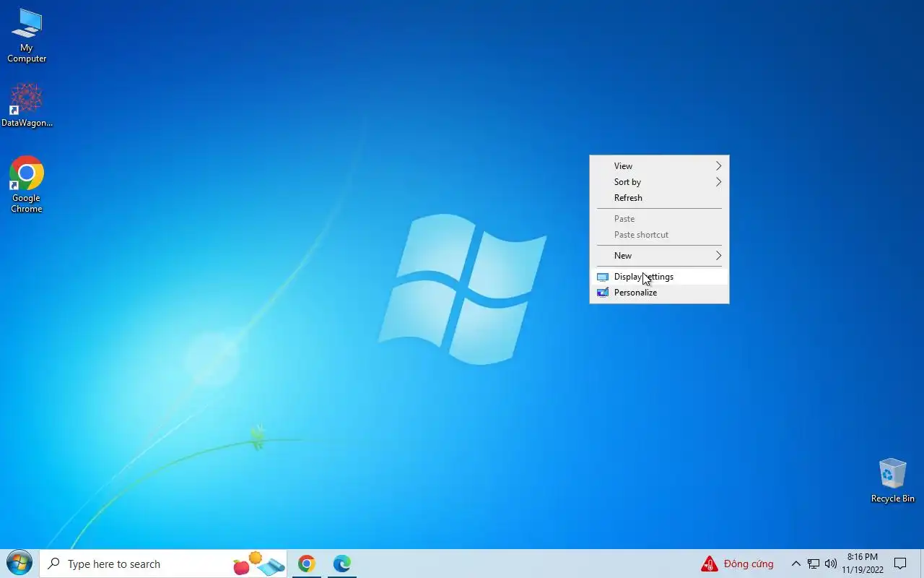Select the Recycle Bin icon
This screenshot has height=578, width=924.
coord(892,480)
